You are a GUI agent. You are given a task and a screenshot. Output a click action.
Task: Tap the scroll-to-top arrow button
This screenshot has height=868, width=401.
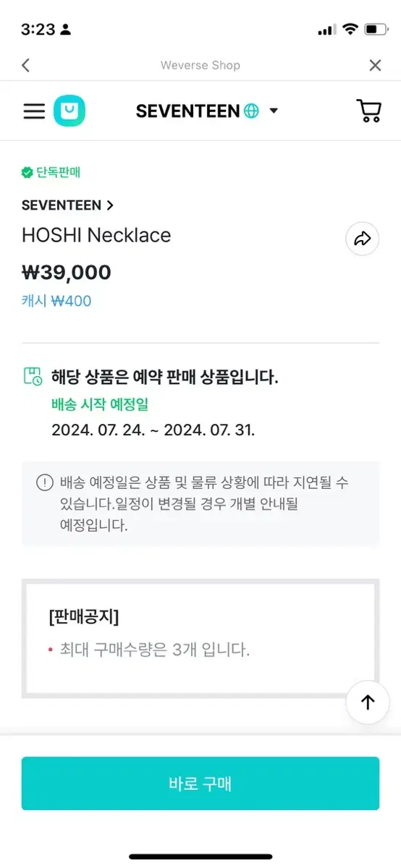tap(368, 702)
